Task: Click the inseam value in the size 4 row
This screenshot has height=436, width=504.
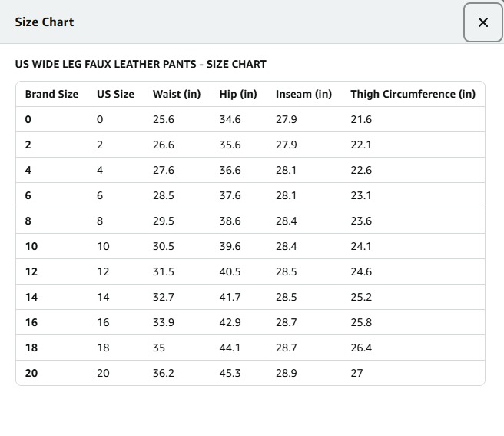Action: 286,170
